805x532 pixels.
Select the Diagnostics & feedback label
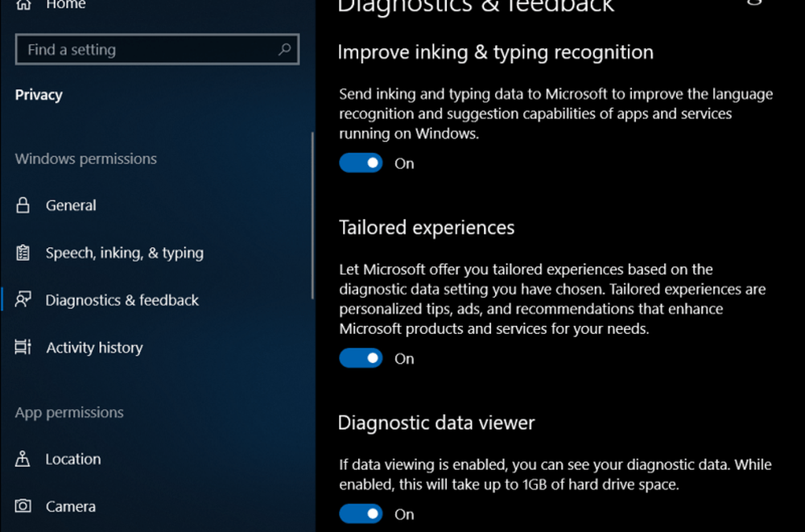(x=122, y=300)
